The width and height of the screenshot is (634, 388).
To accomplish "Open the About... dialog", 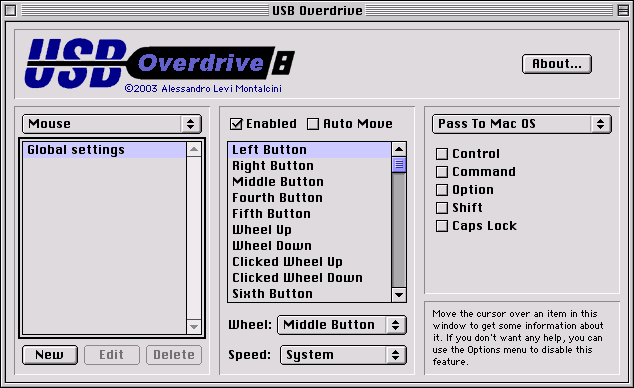I will pyautogui.click(x=557, y=64).
